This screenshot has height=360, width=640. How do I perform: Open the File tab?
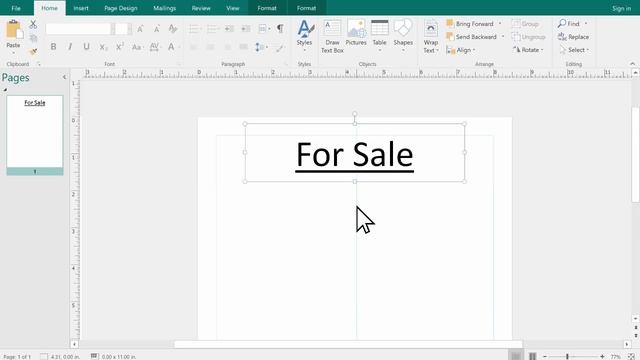(x=16, y=8)
